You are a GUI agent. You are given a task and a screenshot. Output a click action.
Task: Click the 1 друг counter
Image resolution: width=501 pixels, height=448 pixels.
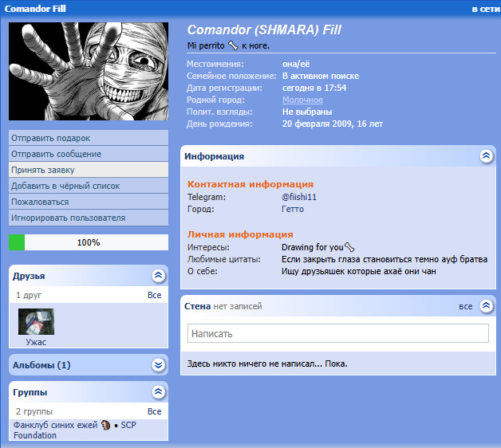(29, 296)
